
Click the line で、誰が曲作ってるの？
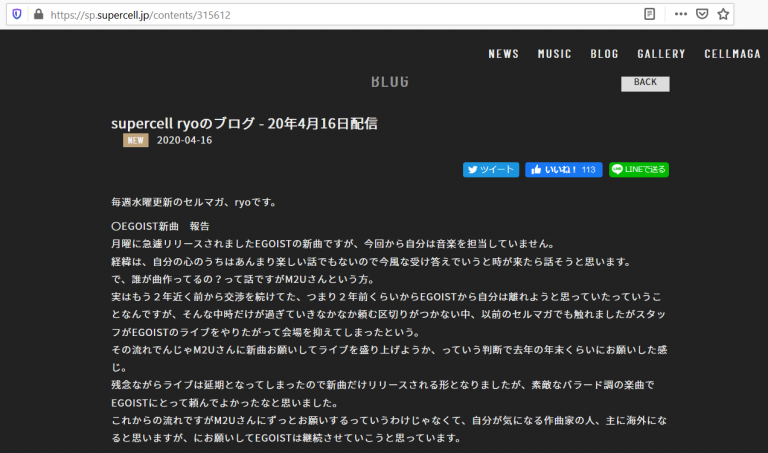click(x=243, y=280)
